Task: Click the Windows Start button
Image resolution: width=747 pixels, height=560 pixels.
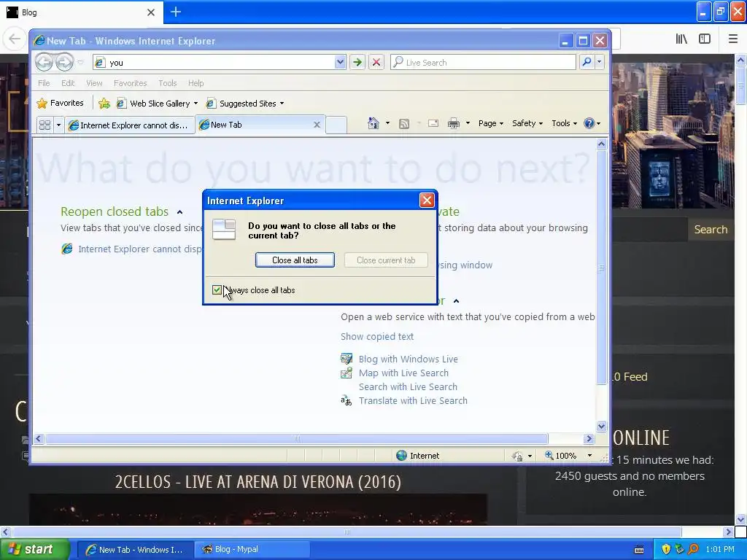Action: click(35, 550)
